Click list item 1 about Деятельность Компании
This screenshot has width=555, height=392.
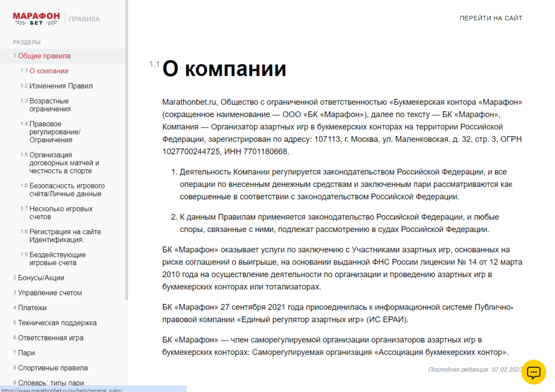(x=346, y=184)
